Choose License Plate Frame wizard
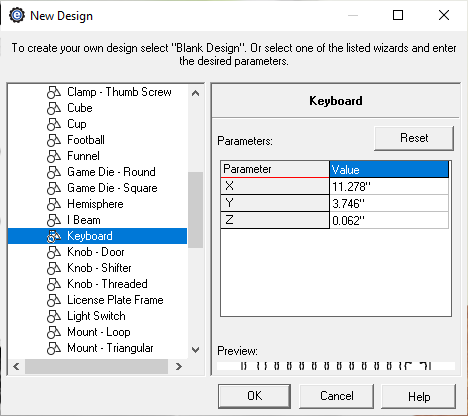 coord(115,300)
